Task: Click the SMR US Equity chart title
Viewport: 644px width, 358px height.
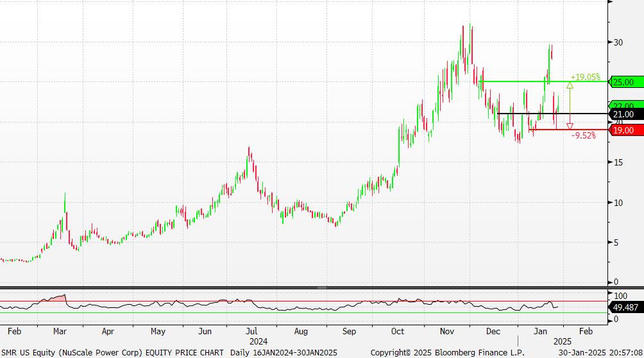Action: (112, 353)
